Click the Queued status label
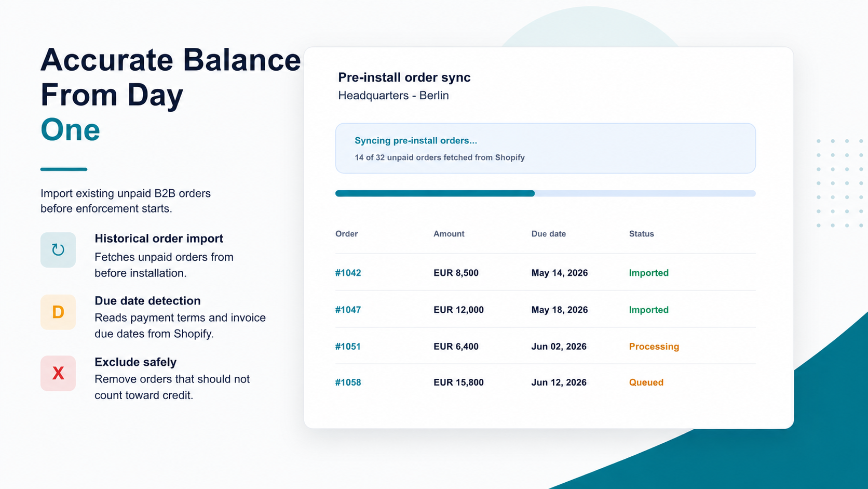 (x=646, y=382)
